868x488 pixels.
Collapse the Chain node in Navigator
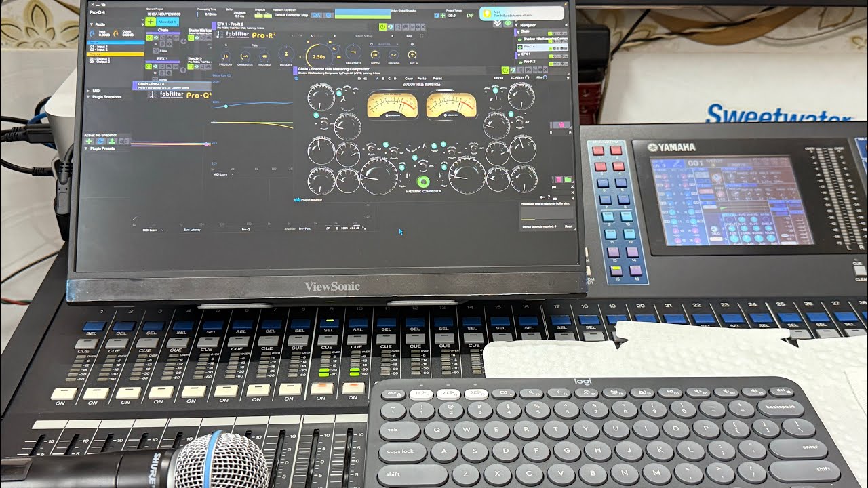(x=518, y=32)
